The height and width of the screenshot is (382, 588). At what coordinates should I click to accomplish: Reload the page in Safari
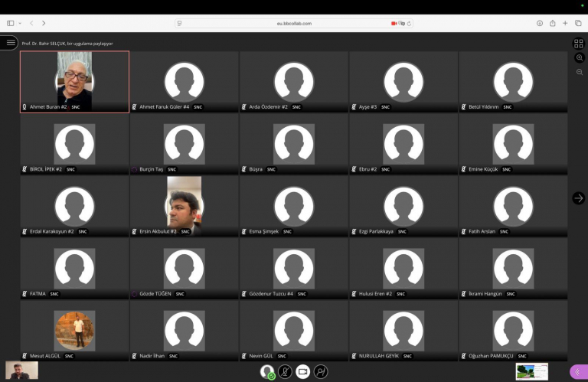[409, 23]
